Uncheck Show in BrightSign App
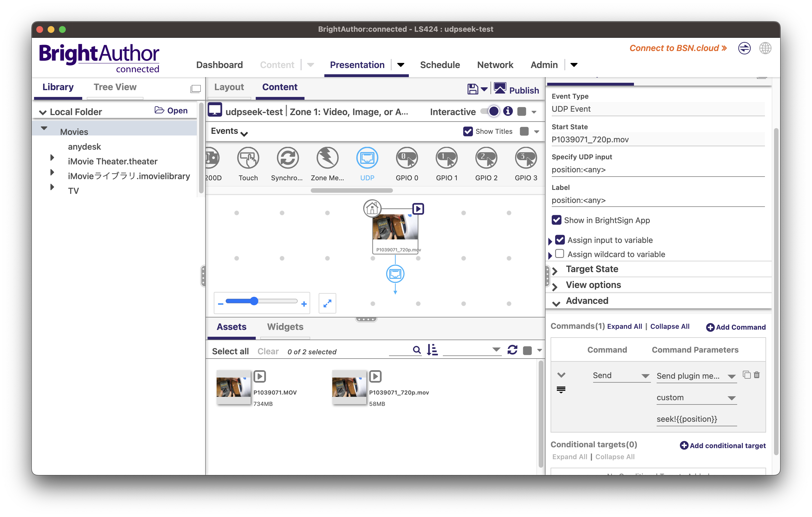The height and width of the screenshot is (517, 812). point(556,220)
